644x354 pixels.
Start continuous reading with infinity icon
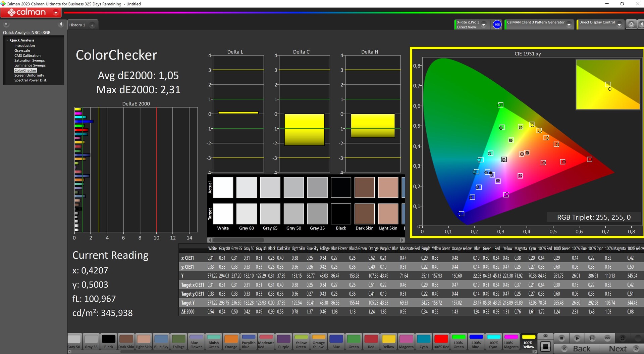pos(607,338)
